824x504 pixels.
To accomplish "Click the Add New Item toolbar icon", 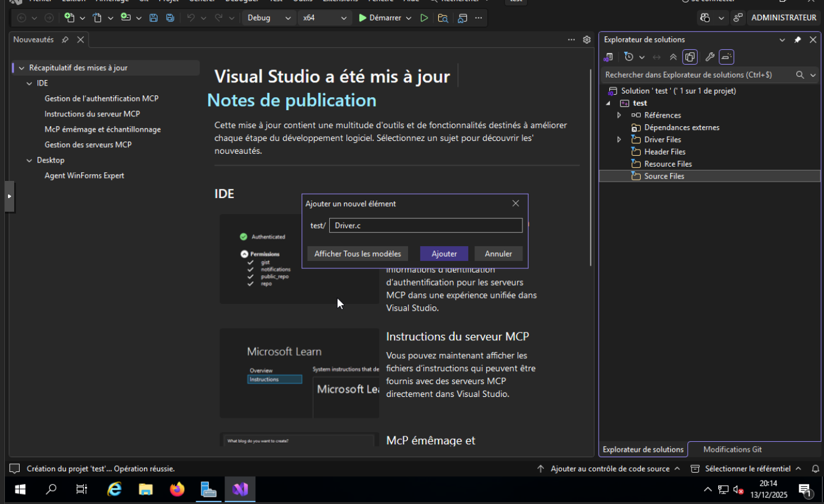I will tap(126, 18).
